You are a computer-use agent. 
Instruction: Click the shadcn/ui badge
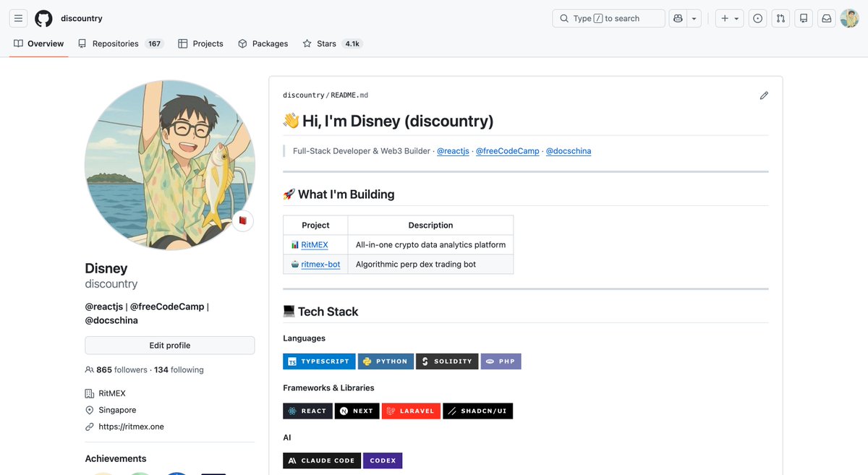pos(477,411)
